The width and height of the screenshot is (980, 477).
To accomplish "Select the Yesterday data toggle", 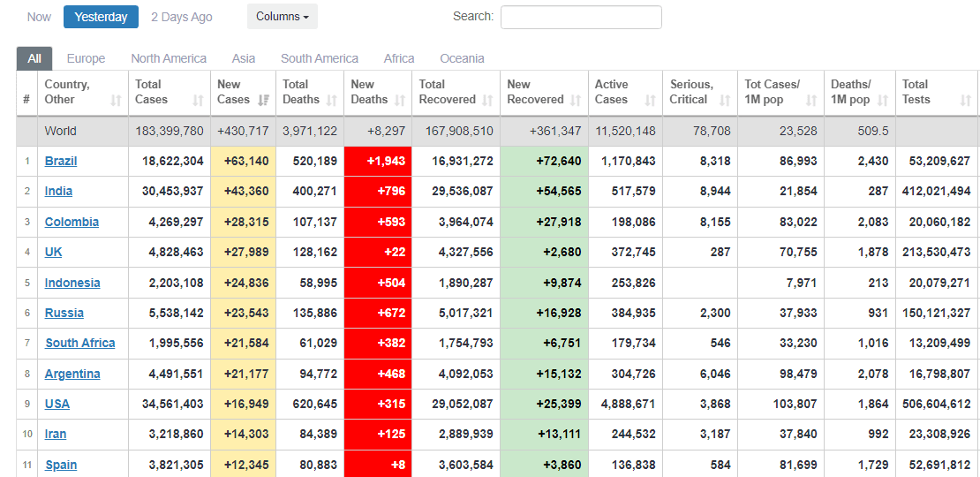I will click(x=101, y=17).
